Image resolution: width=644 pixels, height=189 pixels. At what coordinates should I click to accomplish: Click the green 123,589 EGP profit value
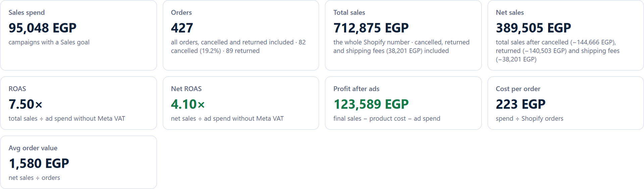coord(371,104)
